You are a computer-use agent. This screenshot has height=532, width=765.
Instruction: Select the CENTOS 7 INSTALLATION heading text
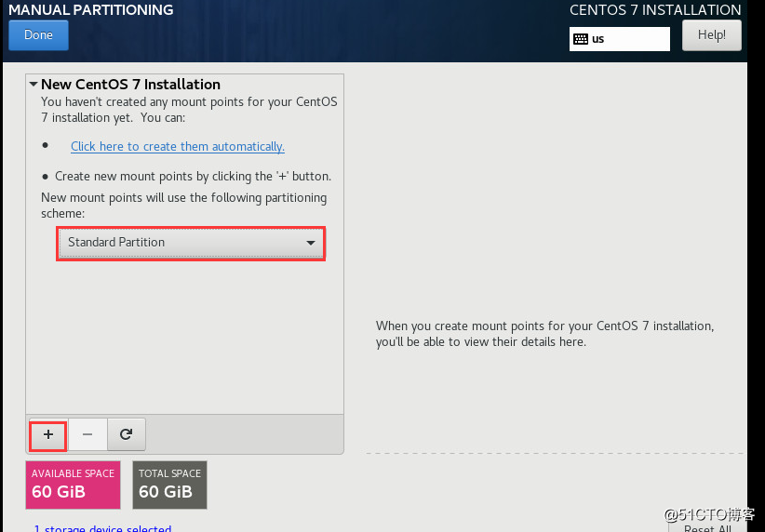click(655, 9)
